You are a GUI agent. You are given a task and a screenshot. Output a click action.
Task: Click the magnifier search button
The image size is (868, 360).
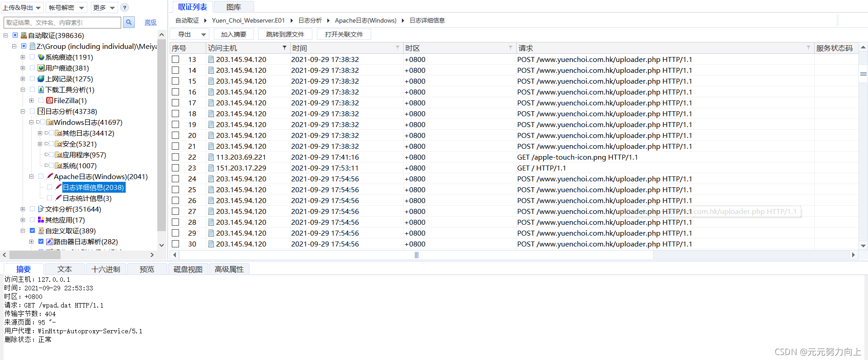pyautogui.click(x=129, y=22)
